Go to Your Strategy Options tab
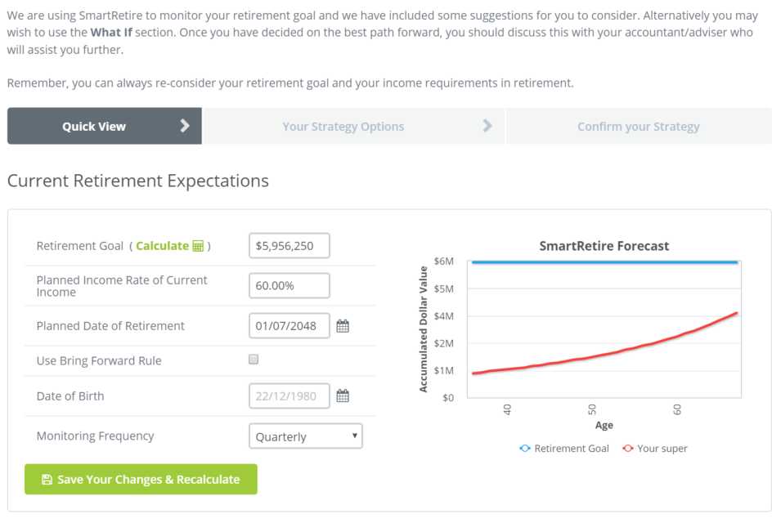 (x=343, y=127)
